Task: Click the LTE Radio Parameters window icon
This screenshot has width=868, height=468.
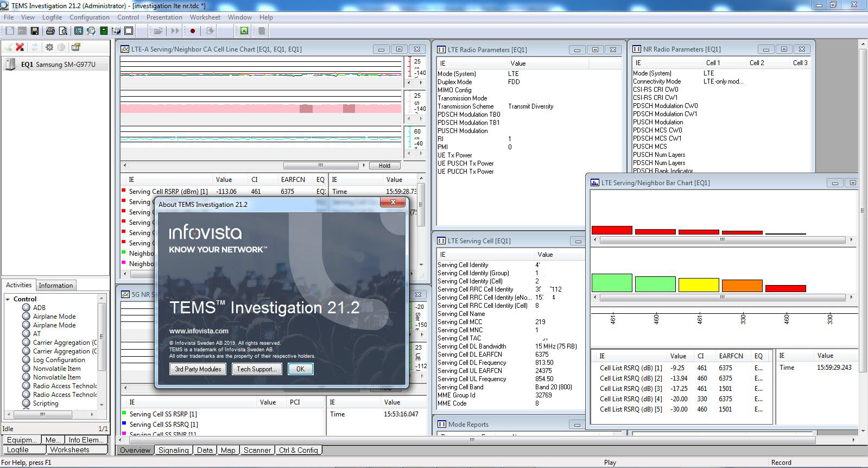Action: tap(441, 49)
